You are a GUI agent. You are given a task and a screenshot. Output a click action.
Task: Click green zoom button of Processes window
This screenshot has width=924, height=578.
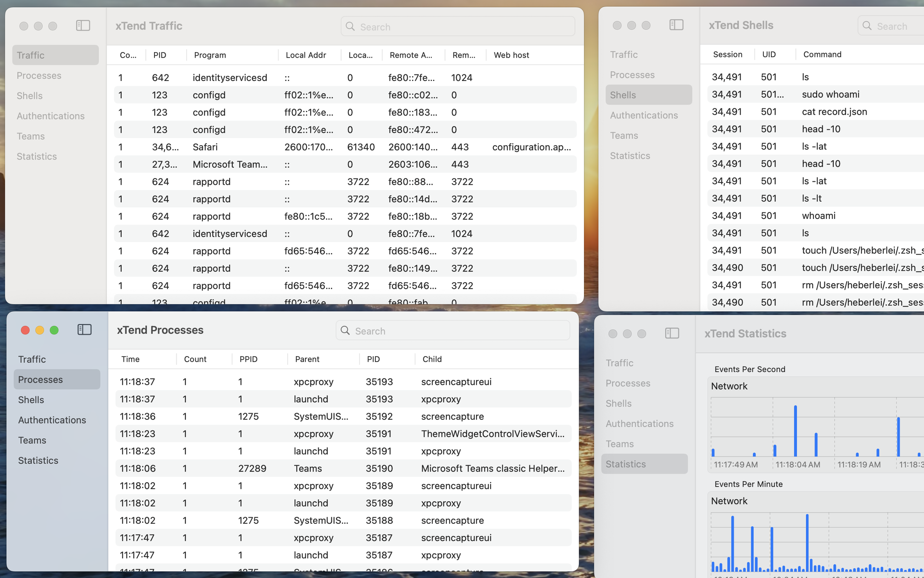click(x=54, y=330)
